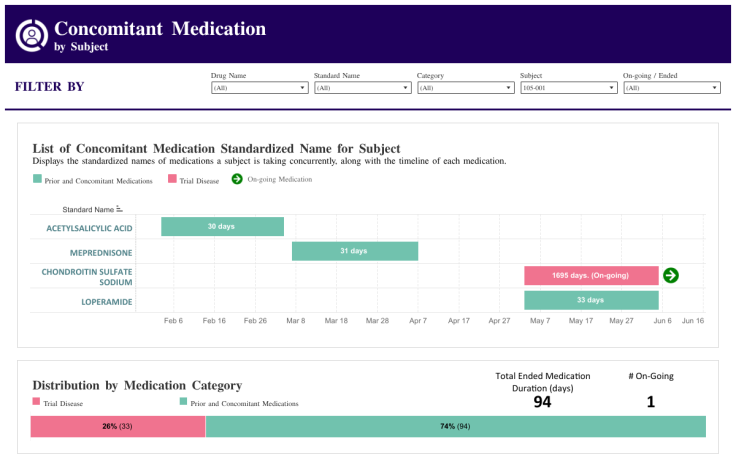The image size is (736, 454).
Task: Click the On-going Medication legend arrow icon
Action: [x=237, y=179]
